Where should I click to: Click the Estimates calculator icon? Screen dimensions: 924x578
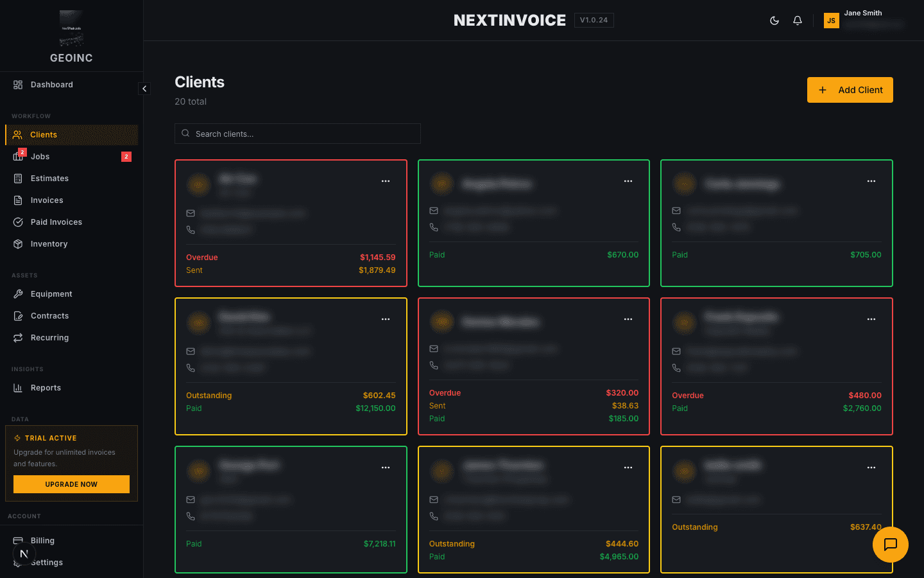(18, 179)
